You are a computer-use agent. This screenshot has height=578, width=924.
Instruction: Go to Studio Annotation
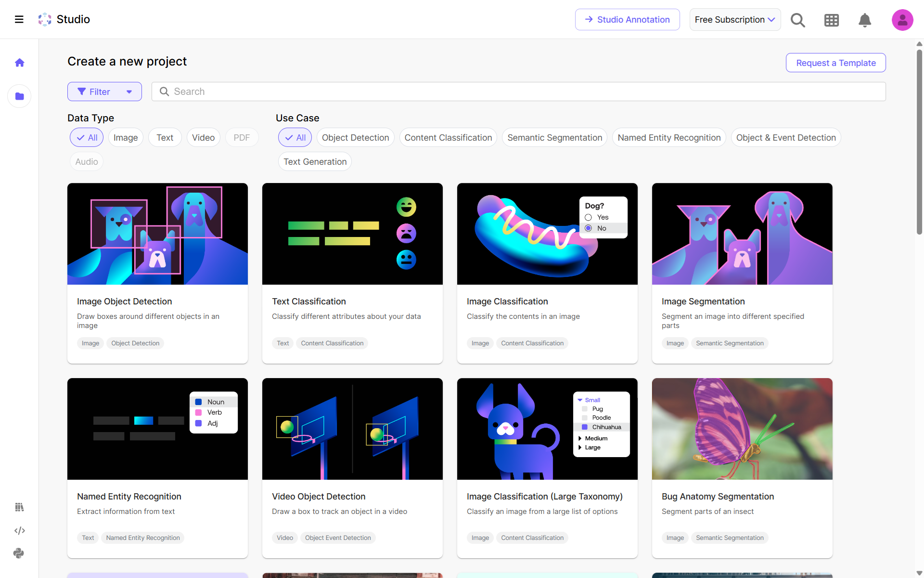coord(627,20)
